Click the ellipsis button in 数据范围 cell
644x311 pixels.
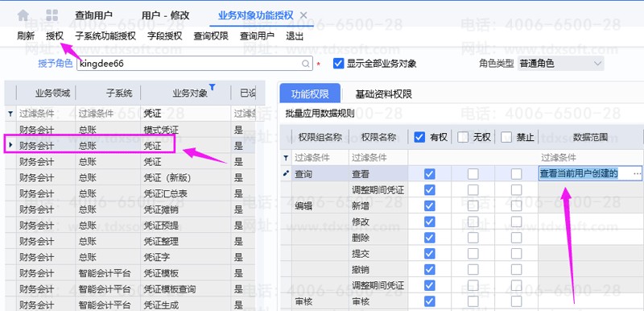click(x=637, y=174)
